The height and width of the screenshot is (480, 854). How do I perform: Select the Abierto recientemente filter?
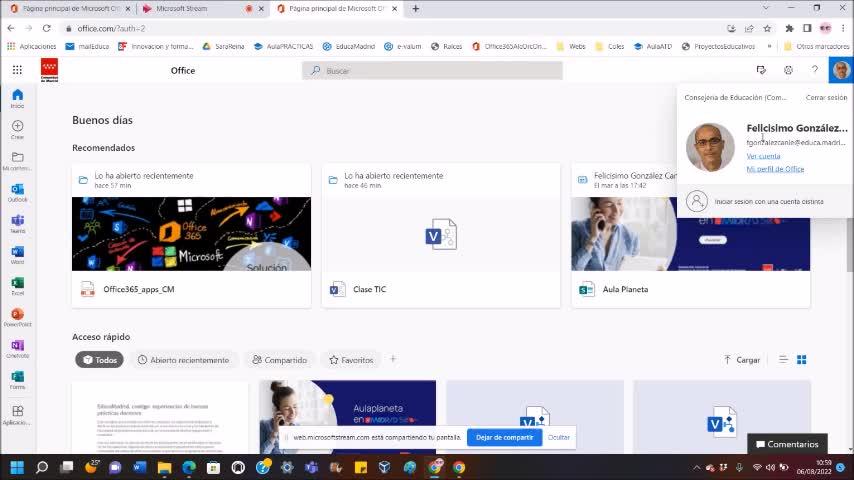point(184,360)
